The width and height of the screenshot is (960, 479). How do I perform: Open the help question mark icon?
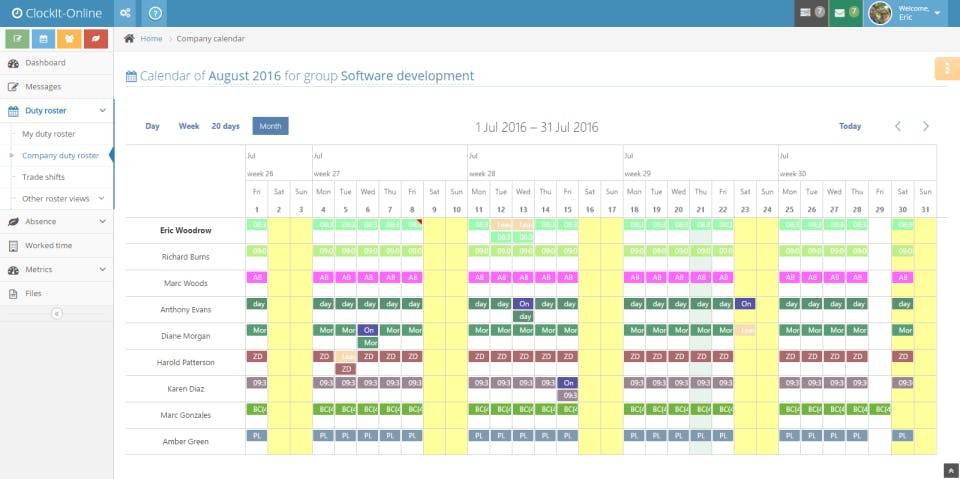(x=155, y=13)
